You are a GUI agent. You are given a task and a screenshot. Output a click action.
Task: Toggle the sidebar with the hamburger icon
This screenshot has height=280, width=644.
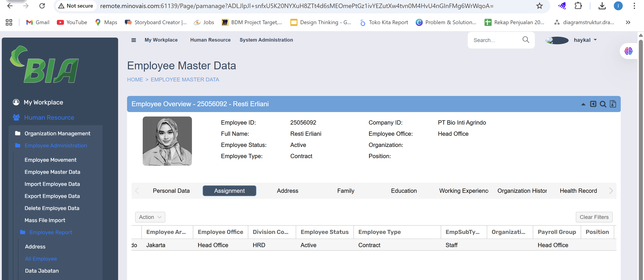click(x=134, y=40)
